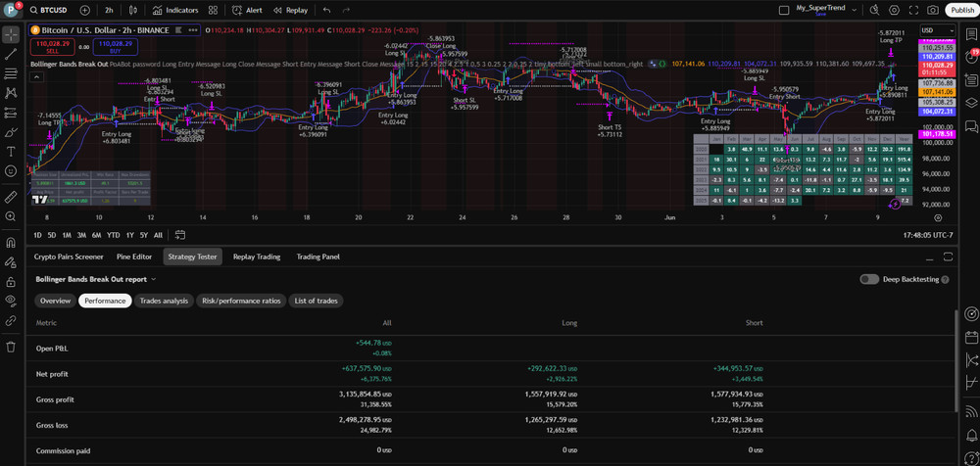Click the Replay button
The width and height of the screenshot is (980, 466).
(290, 10)
